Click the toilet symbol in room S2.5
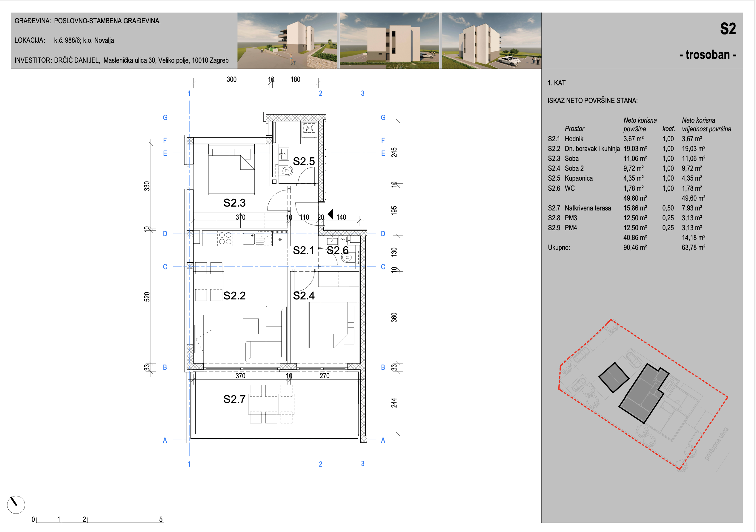The height and width of the screenshot is (532, 756). [x=286, y=171]
